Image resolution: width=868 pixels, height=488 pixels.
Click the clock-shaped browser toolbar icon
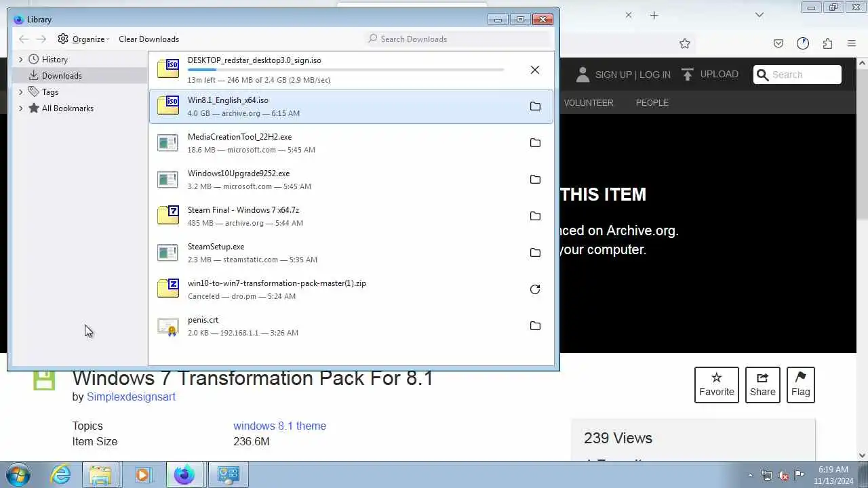[x=803, y=43]
